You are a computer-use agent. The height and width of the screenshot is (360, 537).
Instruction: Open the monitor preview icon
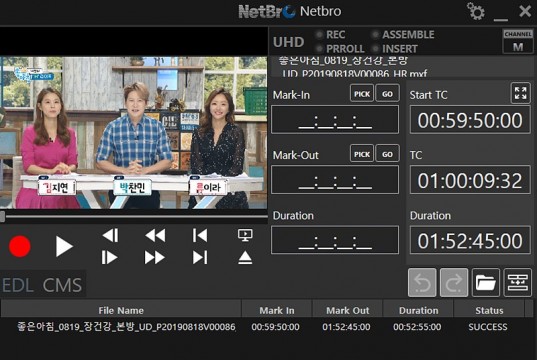pos(245,235)
